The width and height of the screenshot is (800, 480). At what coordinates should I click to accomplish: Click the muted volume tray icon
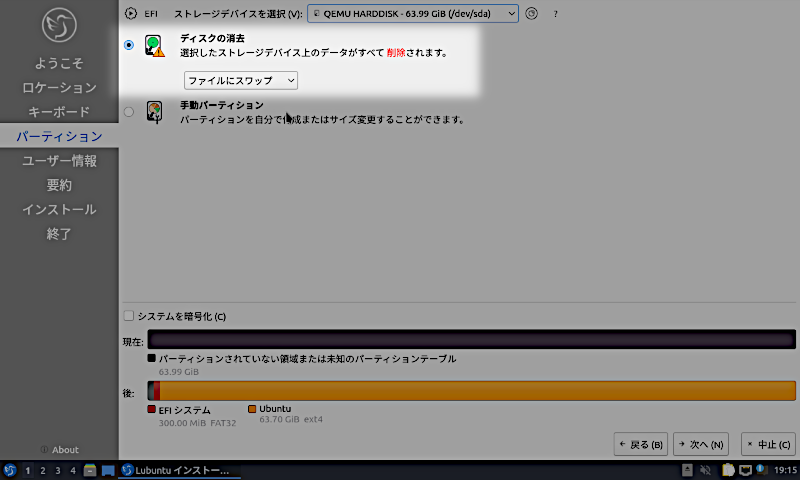pos(706,470)
